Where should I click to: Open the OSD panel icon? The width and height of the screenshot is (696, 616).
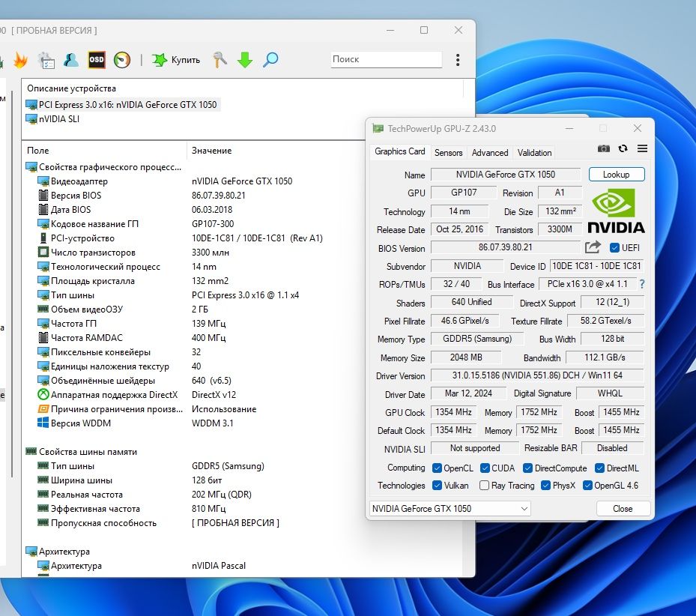coord(97,60)
